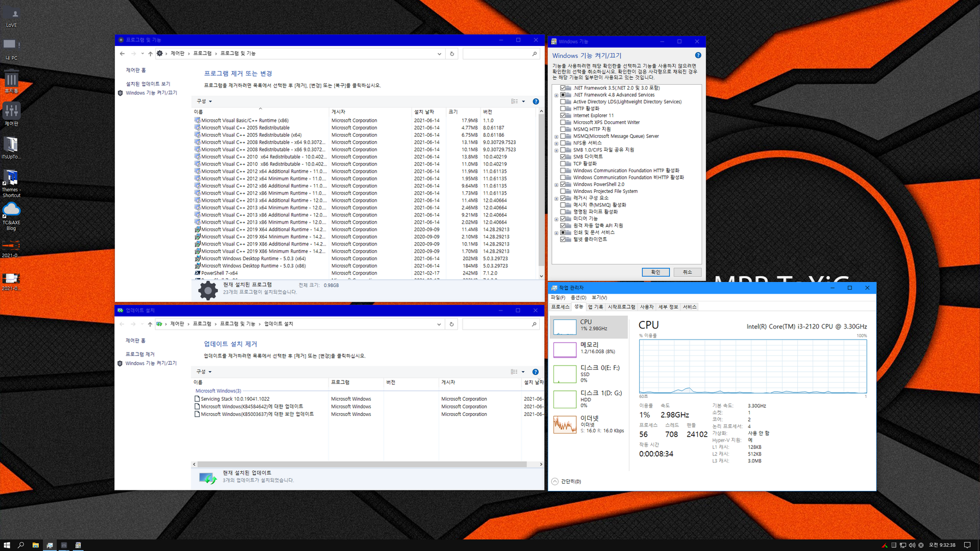The image size is (980, 551).
Task: Expand MSMQ(Microsoft Message Queue) Server node
Action: (557, 137)
